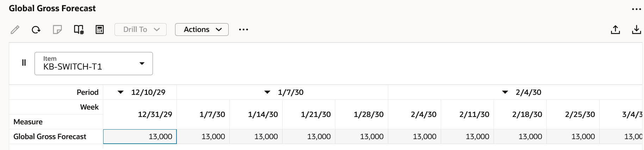Open panel options ellipsis at top right
This screenshot has width=644, height=150.
[x=636, y=9]
